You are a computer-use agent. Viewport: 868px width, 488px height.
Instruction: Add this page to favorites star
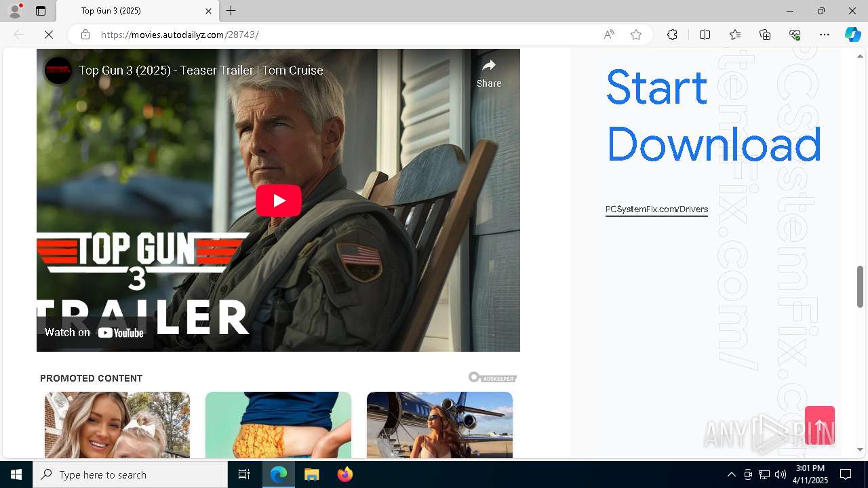tap(636, 35)
